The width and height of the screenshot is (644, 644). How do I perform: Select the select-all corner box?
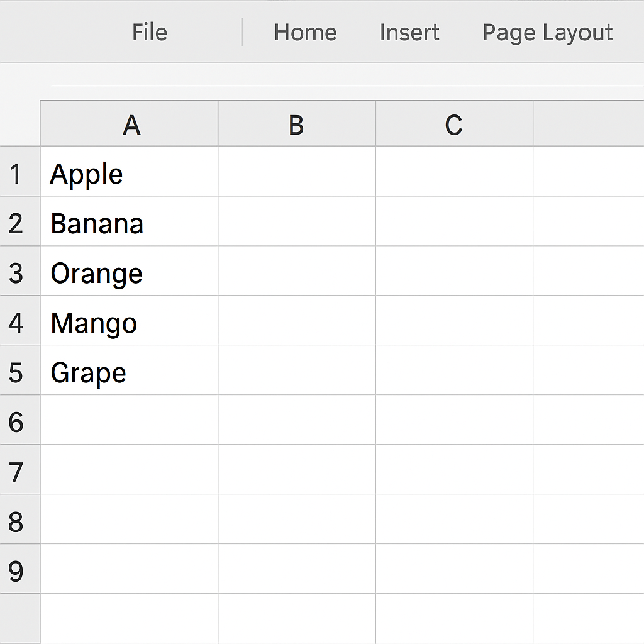(x=19, y=123)
